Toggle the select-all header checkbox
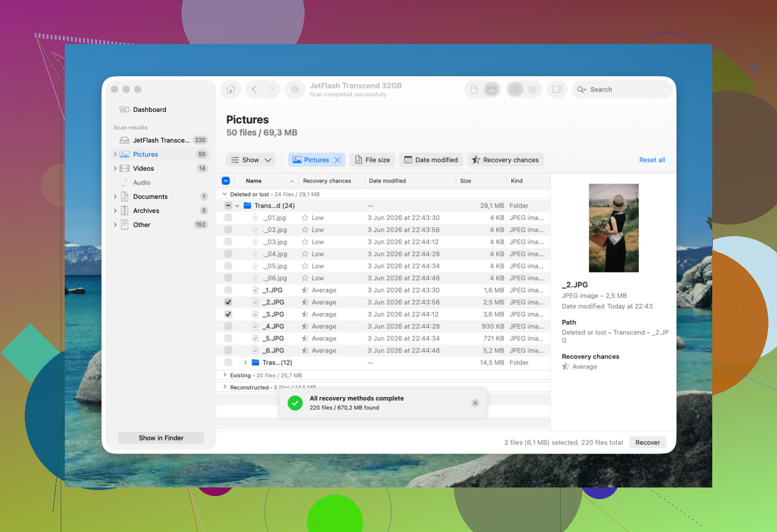The image size is (777, 532). (x=226, y=181)
